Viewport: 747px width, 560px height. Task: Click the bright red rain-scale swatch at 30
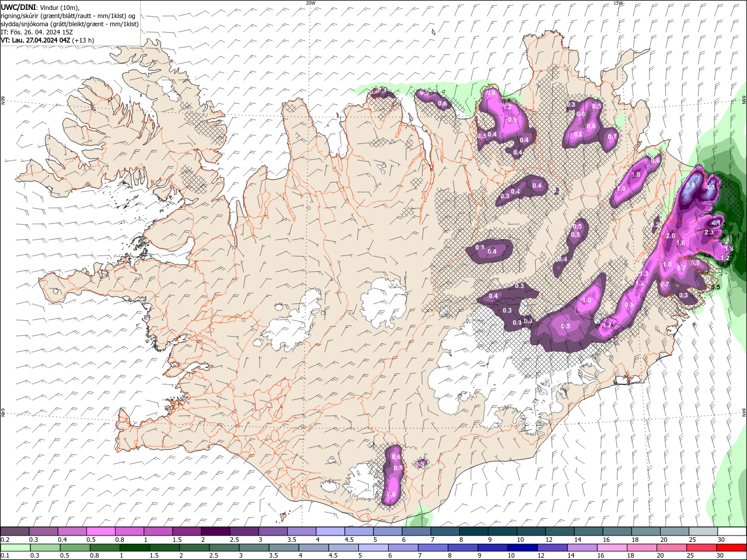(732, 548)
